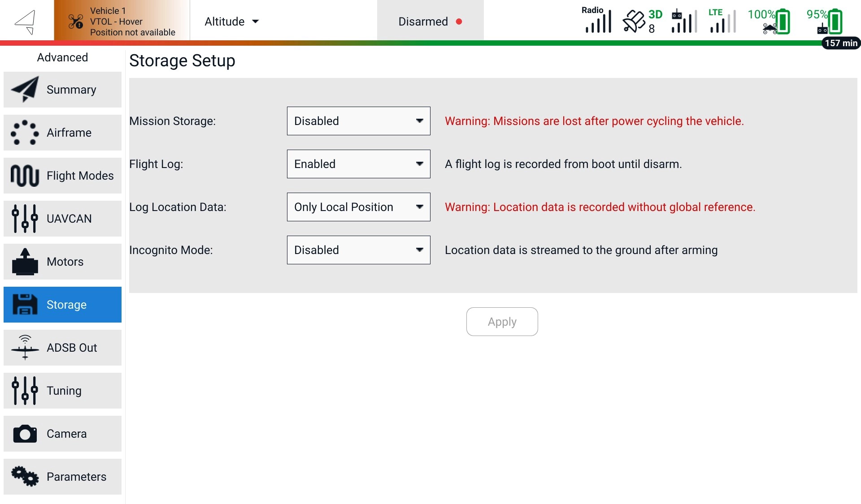Switch to the Flight Modes page
Screen dimensions: 861x504
62,176
